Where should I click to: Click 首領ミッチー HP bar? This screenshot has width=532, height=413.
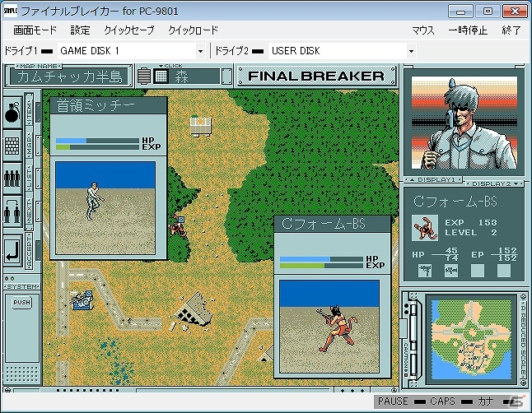click(x=97, y=141)
